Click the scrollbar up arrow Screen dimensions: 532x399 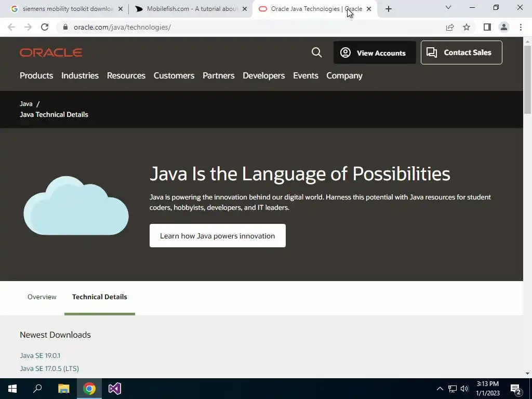(x=527, y=41)
